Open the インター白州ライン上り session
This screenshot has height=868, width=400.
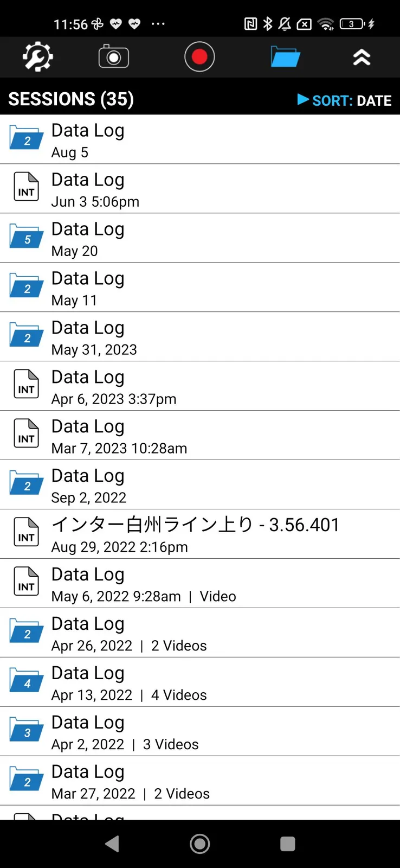(200, 534)
